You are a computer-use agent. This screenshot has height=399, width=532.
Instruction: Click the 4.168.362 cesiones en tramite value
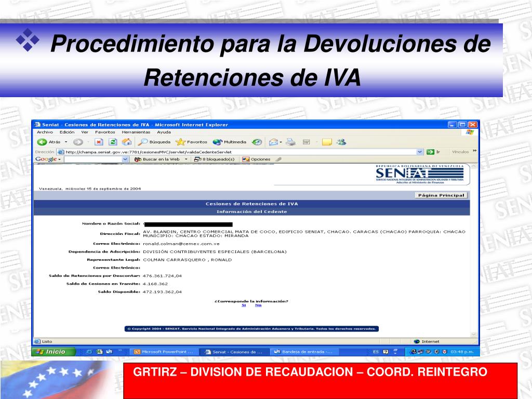pos(155,284)
